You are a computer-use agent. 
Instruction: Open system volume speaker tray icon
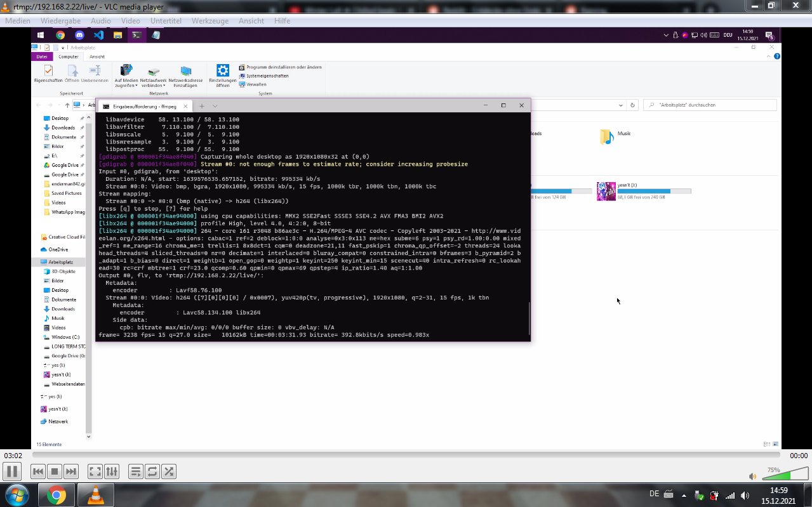745,495
